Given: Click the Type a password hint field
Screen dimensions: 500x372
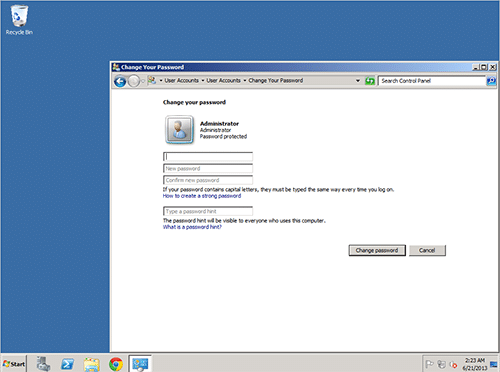Looking at the screenshot, I should 208,211.
